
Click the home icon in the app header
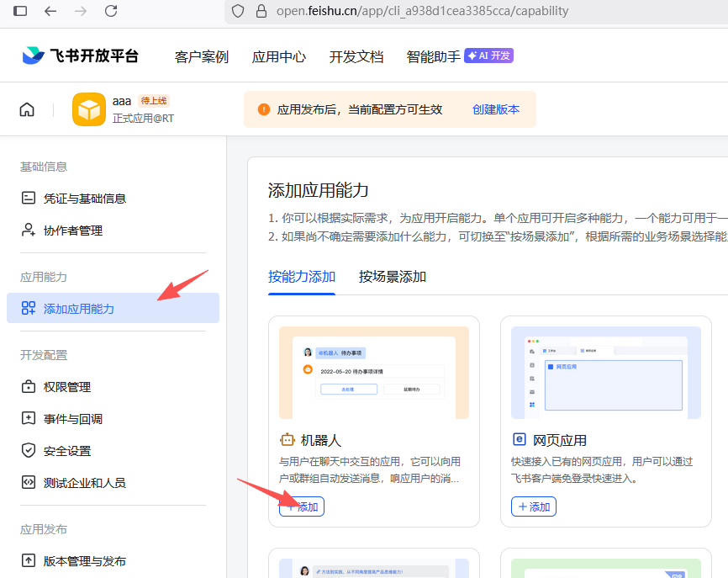click(27, 109)
